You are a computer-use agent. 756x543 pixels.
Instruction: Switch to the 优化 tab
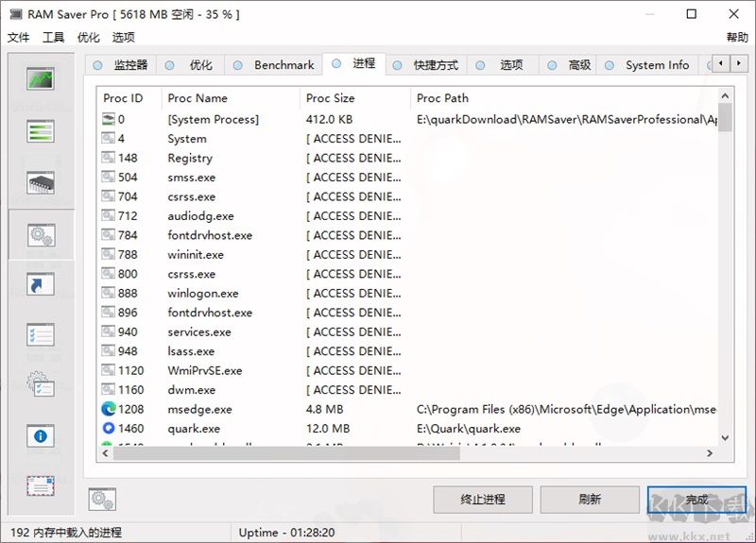coord(191,65)
